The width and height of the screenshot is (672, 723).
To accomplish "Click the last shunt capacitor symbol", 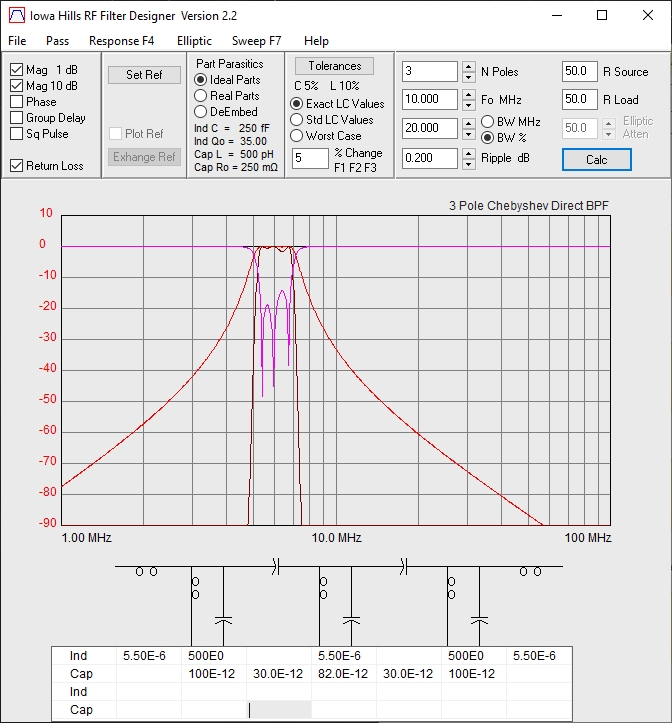I will (479, 621).
